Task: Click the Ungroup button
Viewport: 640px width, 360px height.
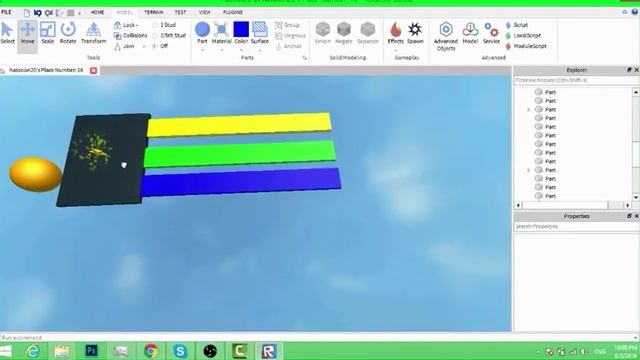Action: pyautogui.click(x=290, y=36)
